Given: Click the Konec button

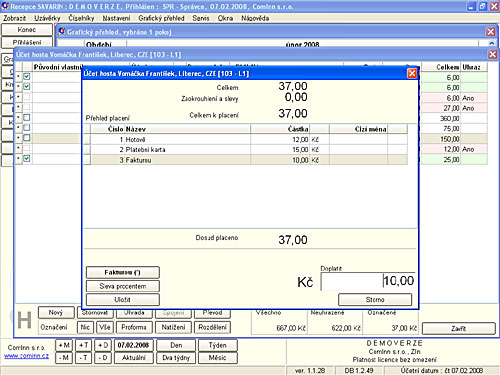Looking at the screenshot, I should [x=27, y=30].
